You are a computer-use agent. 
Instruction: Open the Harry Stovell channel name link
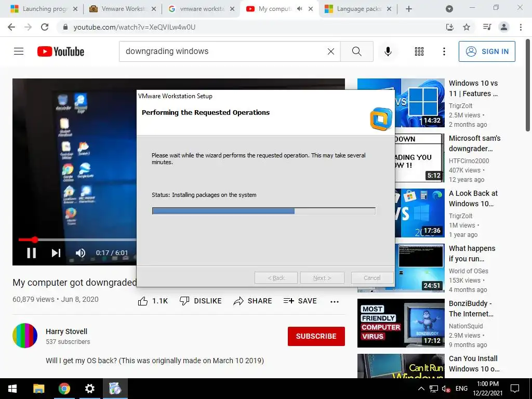[66, 331]
